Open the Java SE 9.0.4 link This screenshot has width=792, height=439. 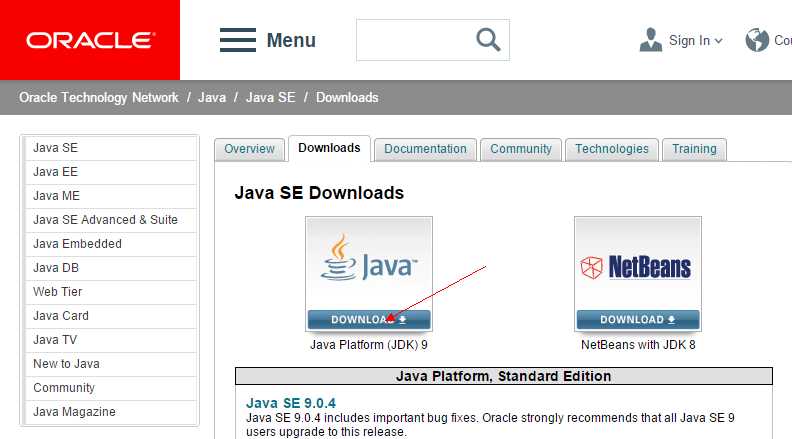tap(291, 403)
